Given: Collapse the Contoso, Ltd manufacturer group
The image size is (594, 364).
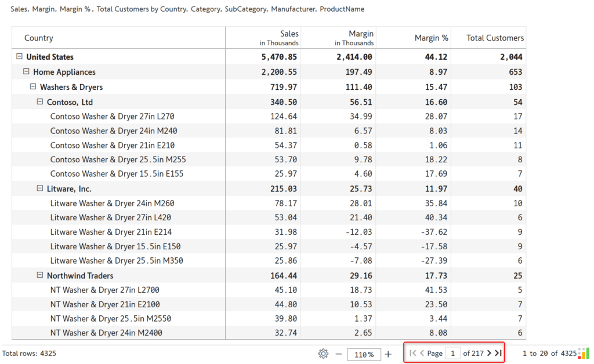Looking at the screenshot, I should coord(39,101).
